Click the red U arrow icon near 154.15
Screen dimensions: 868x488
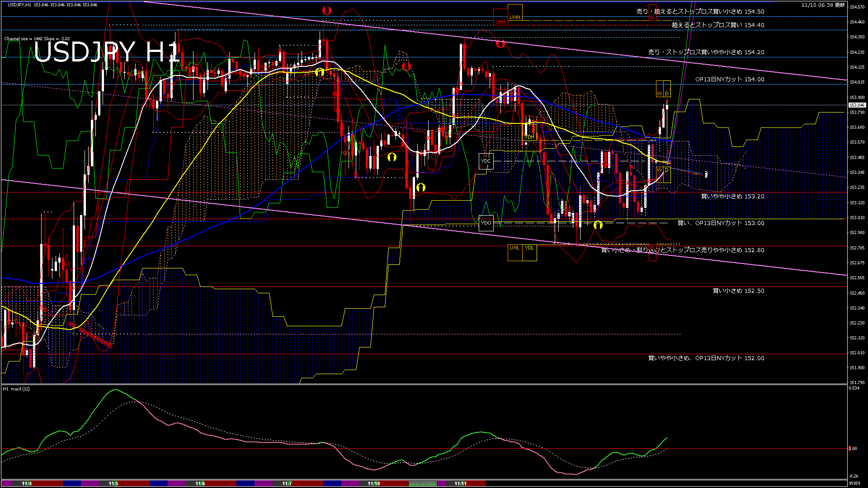point(406,66)
